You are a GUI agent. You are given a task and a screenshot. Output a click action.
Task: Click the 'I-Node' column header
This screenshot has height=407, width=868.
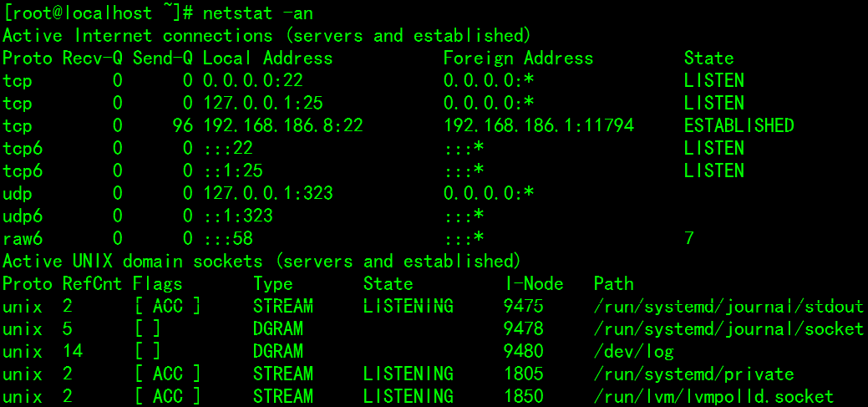point(534,284)
